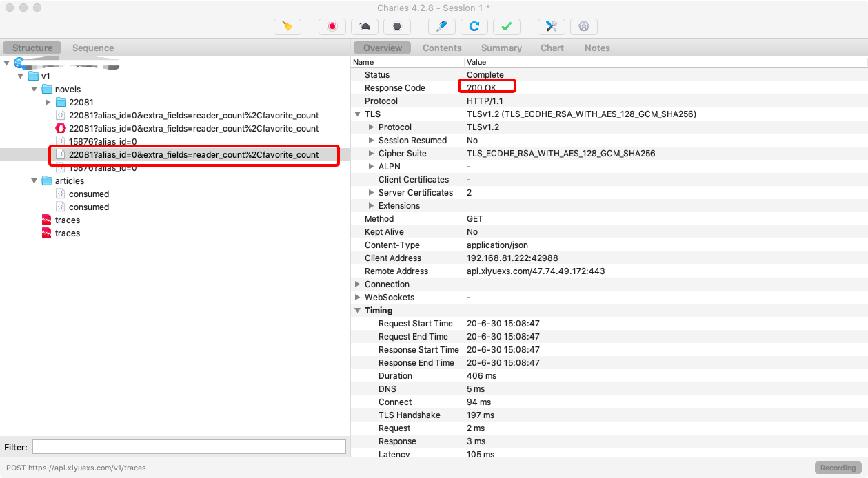
Task: Click the 'Response End Time' row label
Action: pyautogui.click(x=416, y=363)
